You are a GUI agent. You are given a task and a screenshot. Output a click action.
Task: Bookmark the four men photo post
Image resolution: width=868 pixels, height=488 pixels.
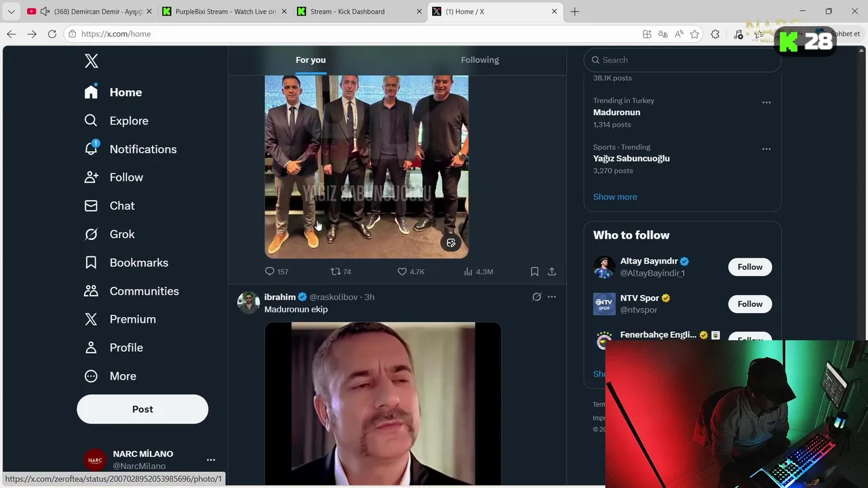click(534, 272)
